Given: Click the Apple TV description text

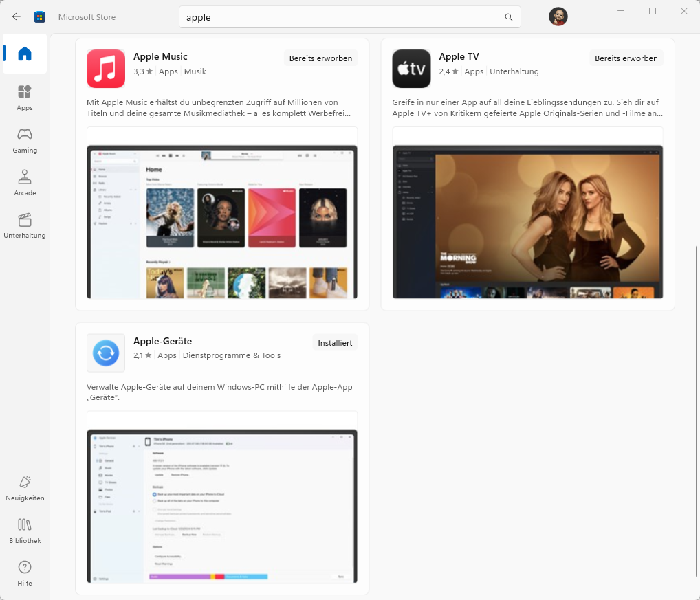Looking at the screenshot, I should tap(527, 108).
